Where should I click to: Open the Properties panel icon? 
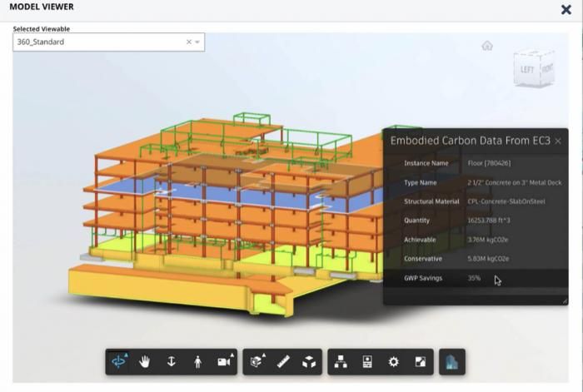(367, 361)
